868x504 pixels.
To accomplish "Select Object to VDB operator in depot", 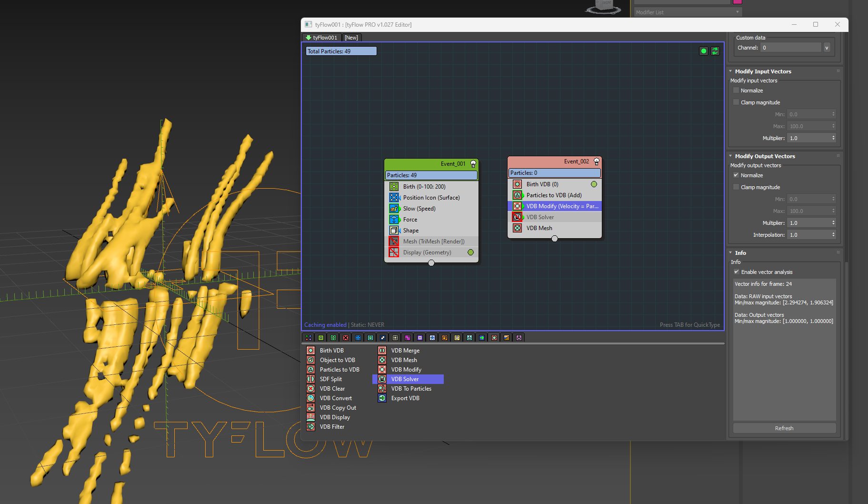I will tap(338, 360).
